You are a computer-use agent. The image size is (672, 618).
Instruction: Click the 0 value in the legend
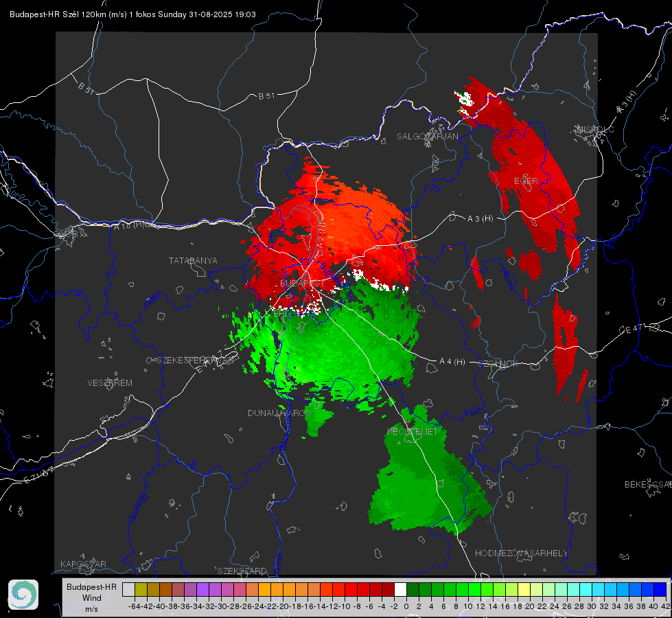point(406,606)
